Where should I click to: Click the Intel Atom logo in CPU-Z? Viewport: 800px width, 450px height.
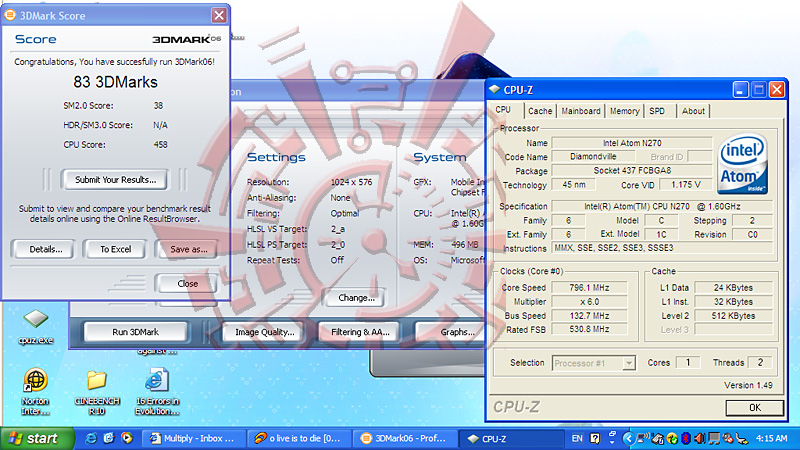pos(742,163)
